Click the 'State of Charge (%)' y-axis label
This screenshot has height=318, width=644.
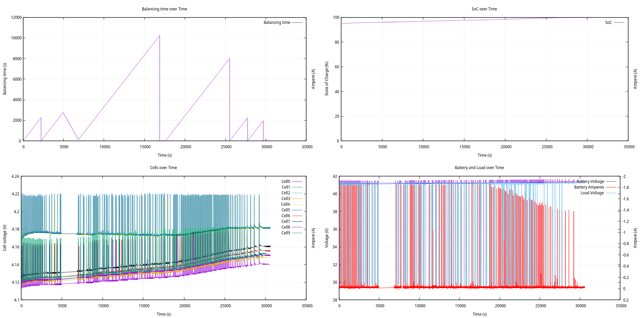click(x=326, y=79)
